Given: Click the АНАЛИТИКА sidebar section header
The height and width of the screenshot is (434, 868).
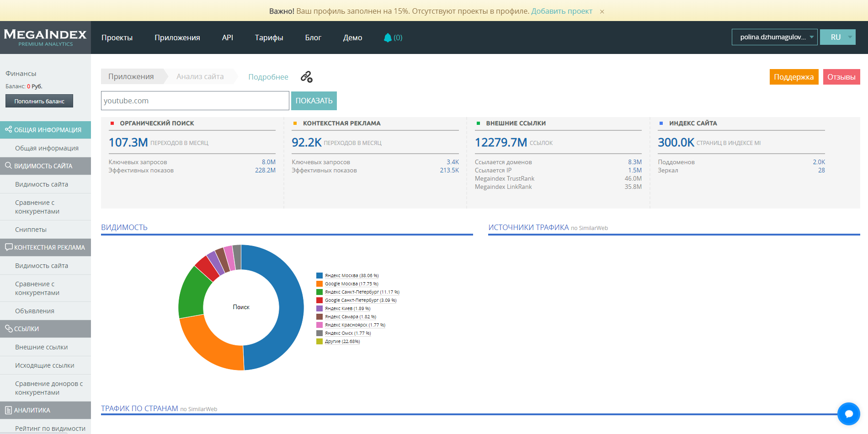Looking at the screenshot, I should 46,410.
